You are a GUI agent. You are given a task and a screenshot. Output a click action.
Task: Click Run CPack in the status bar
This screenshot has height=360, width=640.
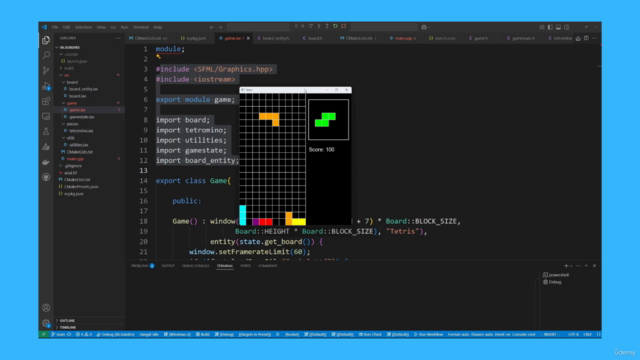point(370,334)
